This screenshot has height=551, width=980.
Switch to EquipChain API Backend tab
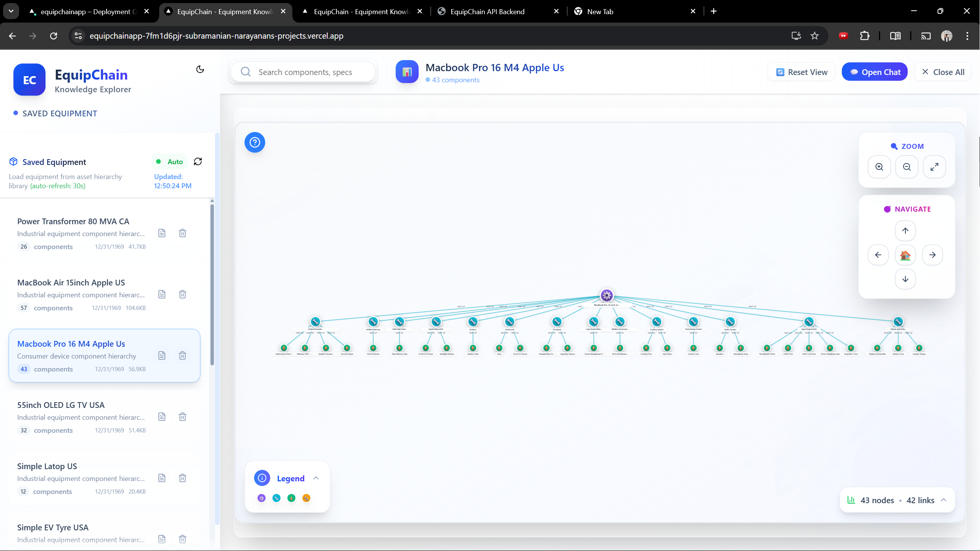click(x=487, y=11)
